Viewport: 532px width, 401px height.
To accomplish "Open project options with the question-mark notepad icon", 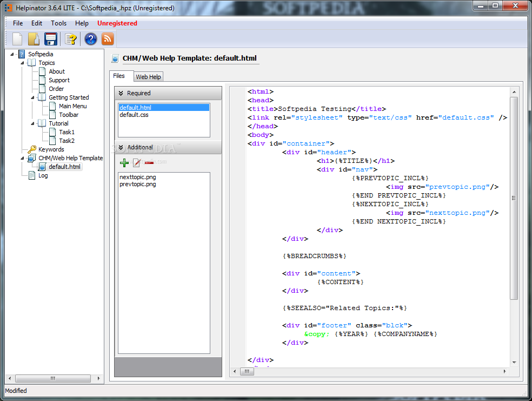I will pyautogui.click(x=71, y=39).
